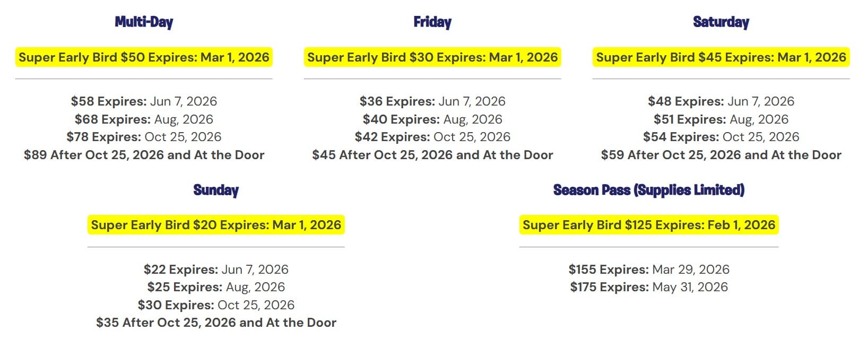The height and width of the screenshot is (339, 868).
Task: Click Sunday Super Early Bird $20 banner
Action: point(216,225)
